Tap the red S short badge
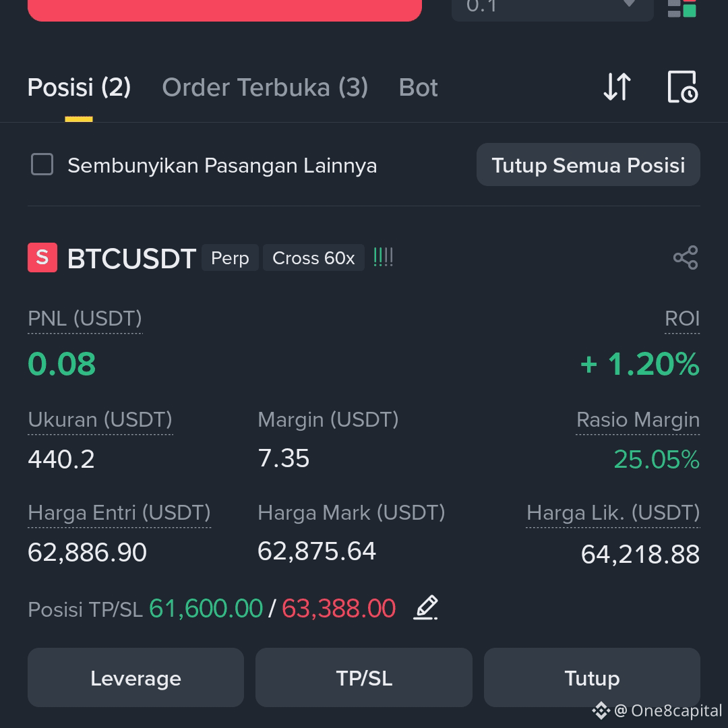This screenshot has width=728, height=728. (x=42, y=257)
